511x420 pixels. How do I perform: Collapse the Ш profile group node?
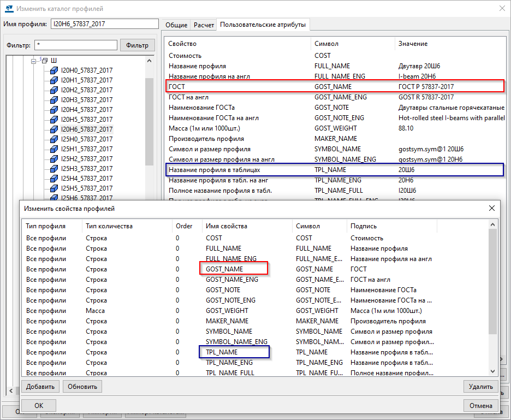click(33, 61)
